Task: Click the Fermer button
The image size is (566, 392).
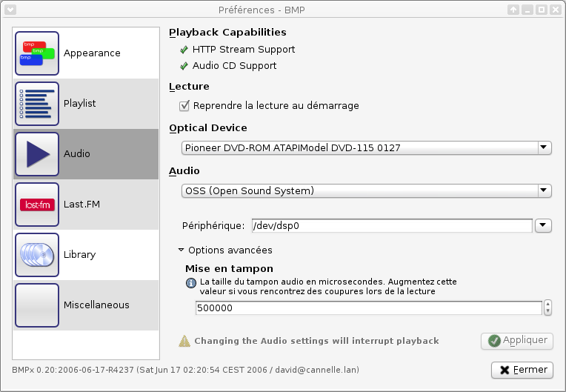Action: (x=522, y=369)
